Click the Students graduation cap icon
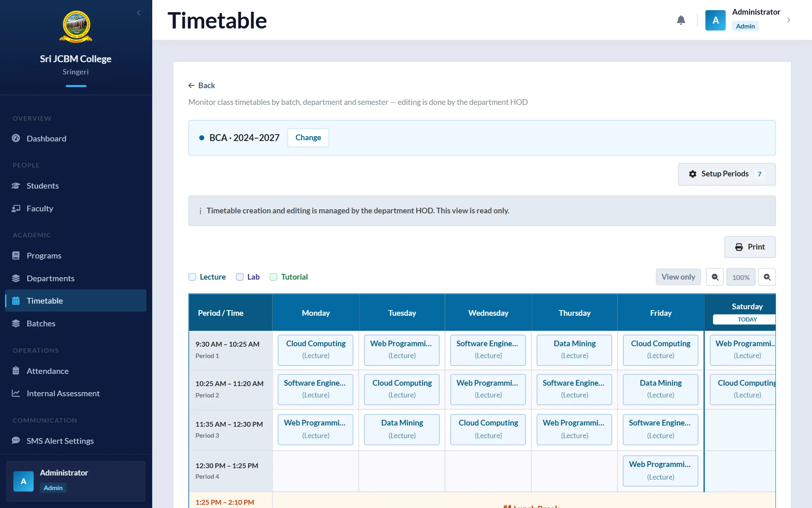The width and height of the screenshot is (812, 508). [16, 186]
